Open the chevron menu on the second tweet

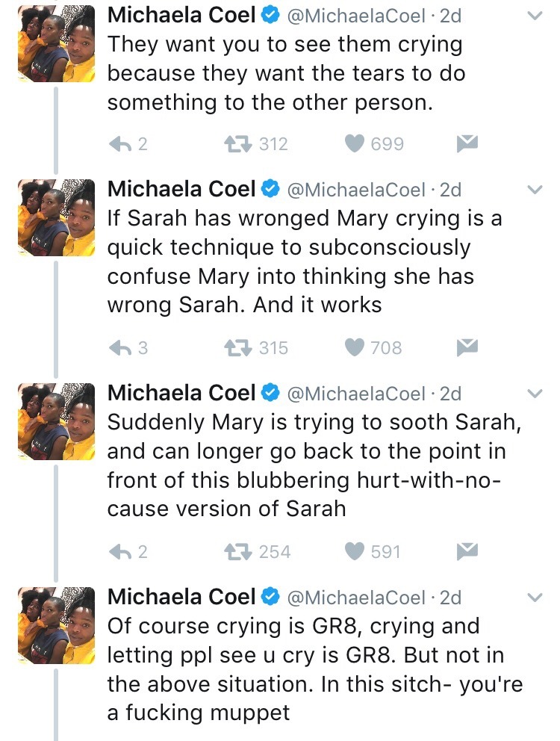tap(535, 190)
